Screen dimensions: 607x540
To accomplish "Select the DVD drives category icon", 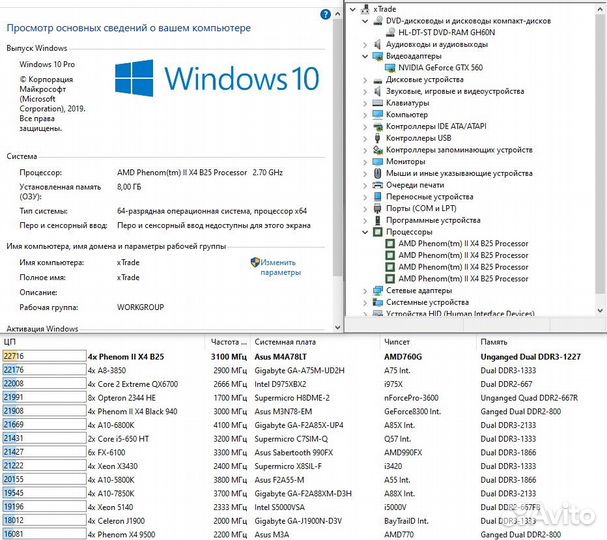I will (x=377, y=21).
